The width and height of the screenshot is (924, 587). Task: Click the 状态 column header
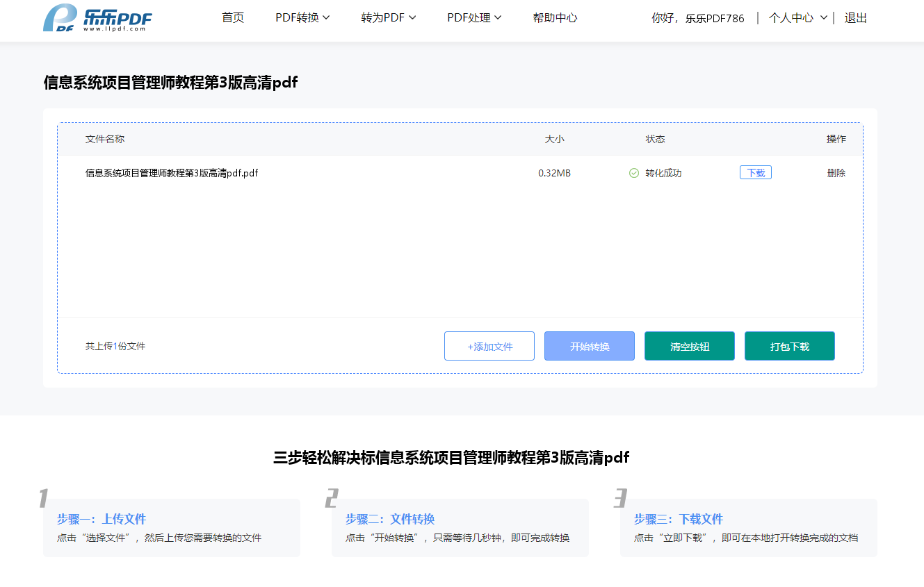[655, 139]
